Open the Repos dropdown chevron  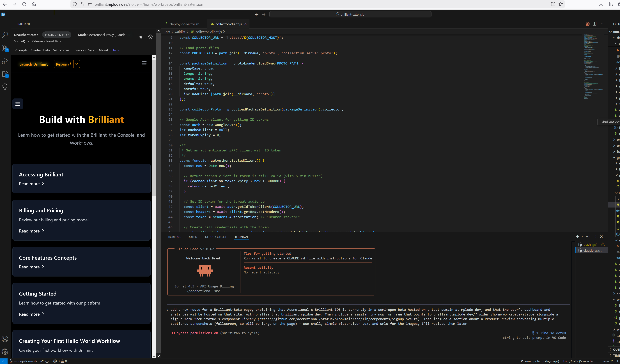click(77, 64)
